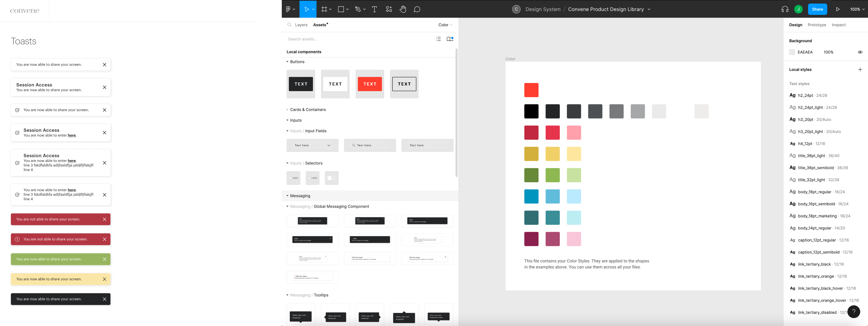Click the alert icon in red toast
This screenshot has height=326, width=868.
[x=17, y=239]
